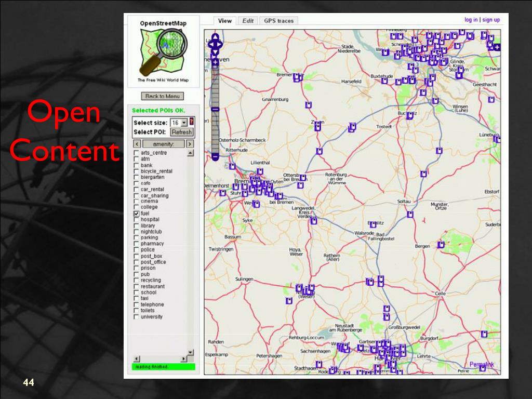Select the fuel marker near Walsrode
This screenshot has height=399, width=532.
pyautogui.click(x=373, y=224)
